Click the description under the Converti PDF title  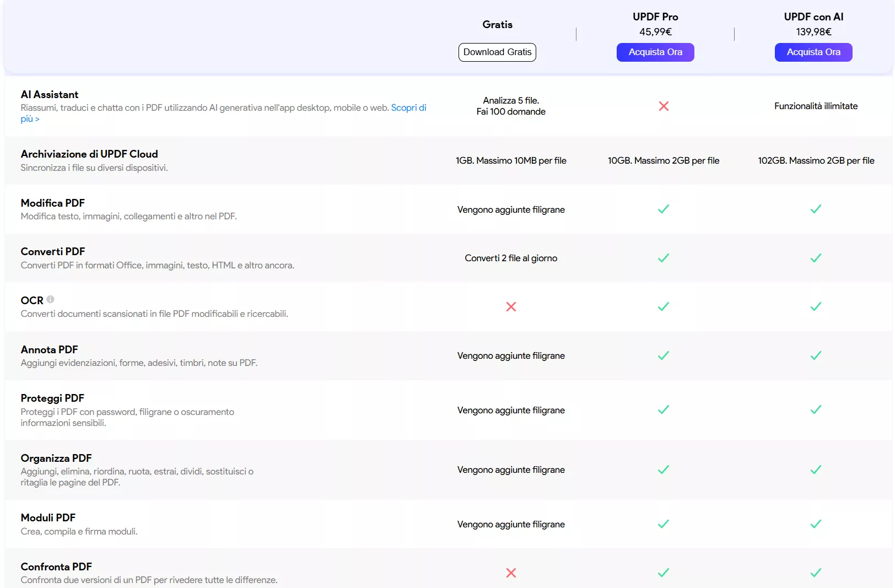[158, 265]
